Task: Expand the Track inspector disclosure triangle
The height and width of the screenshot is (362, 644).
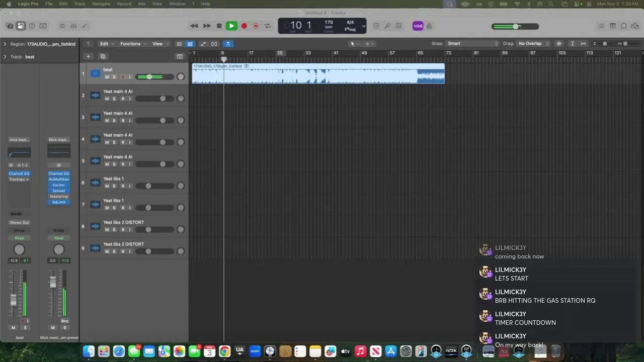Action: point(5,57)
